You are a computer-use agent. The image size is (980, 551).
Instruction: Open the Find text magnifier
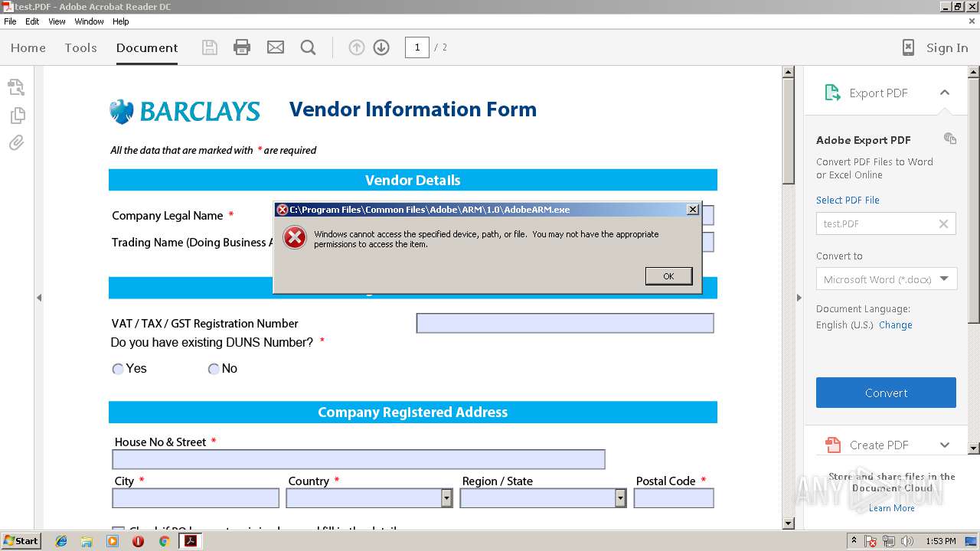[x=309, y=47]
